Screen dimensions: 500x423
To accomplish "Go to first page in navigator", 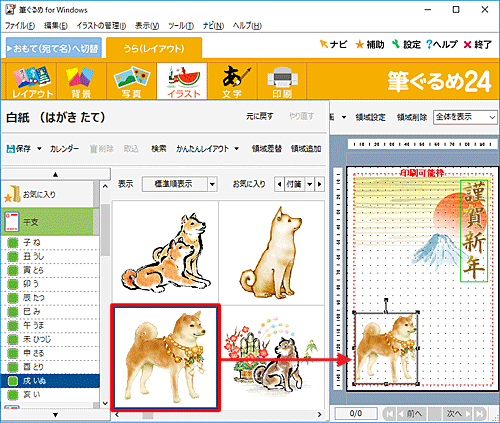I will point(389,414).
